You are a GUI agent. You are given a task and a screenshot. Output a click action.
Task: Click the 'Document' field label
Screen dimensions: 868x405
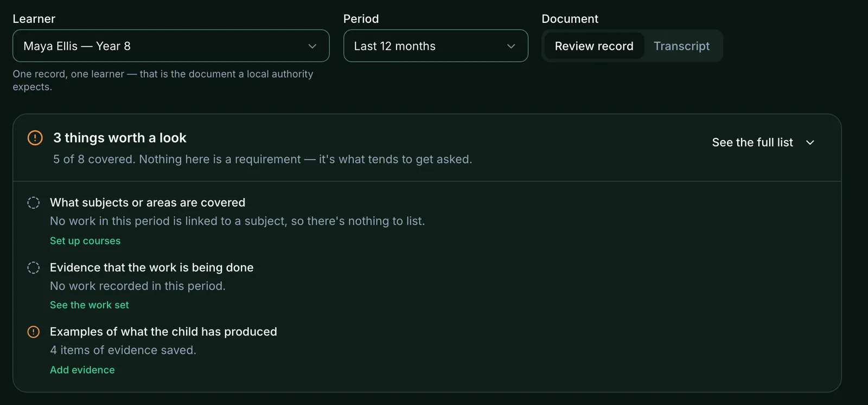point(570,18)
